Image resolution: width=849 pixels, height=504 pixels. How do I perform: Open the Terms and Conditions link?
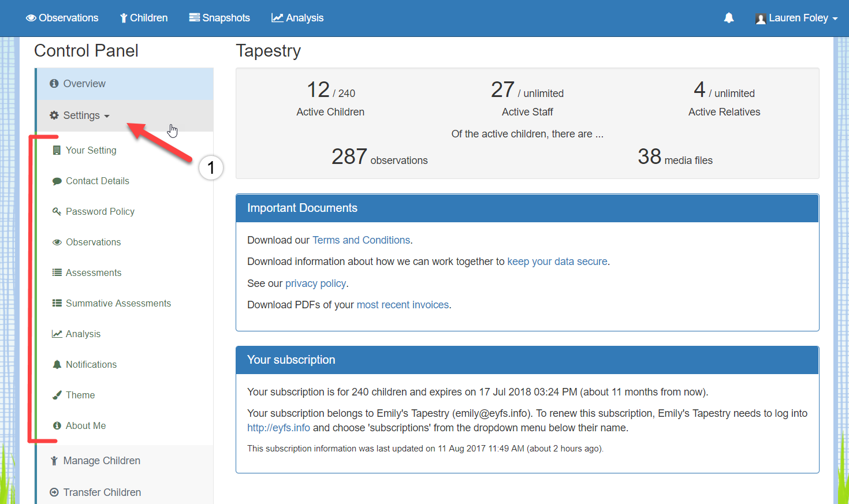click(361, 240)
